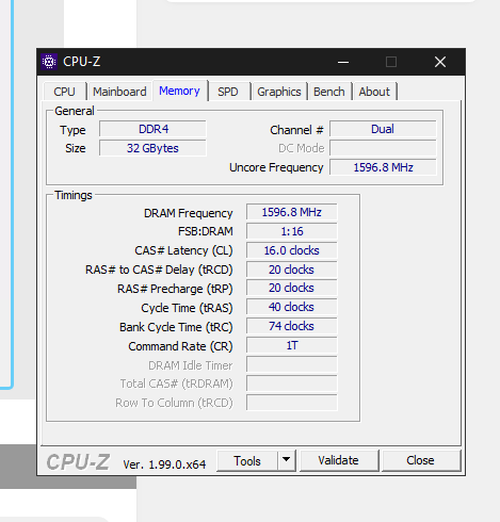Switch to the Graphics tab
The height and width of the screenshot is (522, 500).
click(279, 92)
